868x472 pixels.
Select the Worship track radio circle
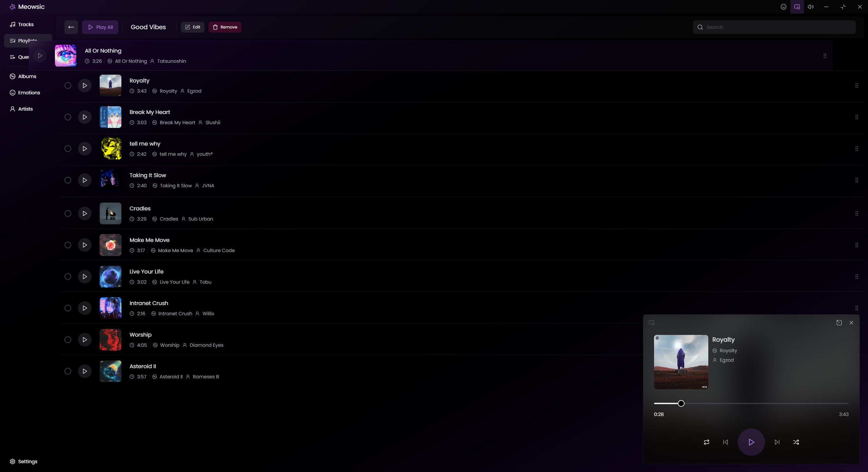tap(68, 340)
